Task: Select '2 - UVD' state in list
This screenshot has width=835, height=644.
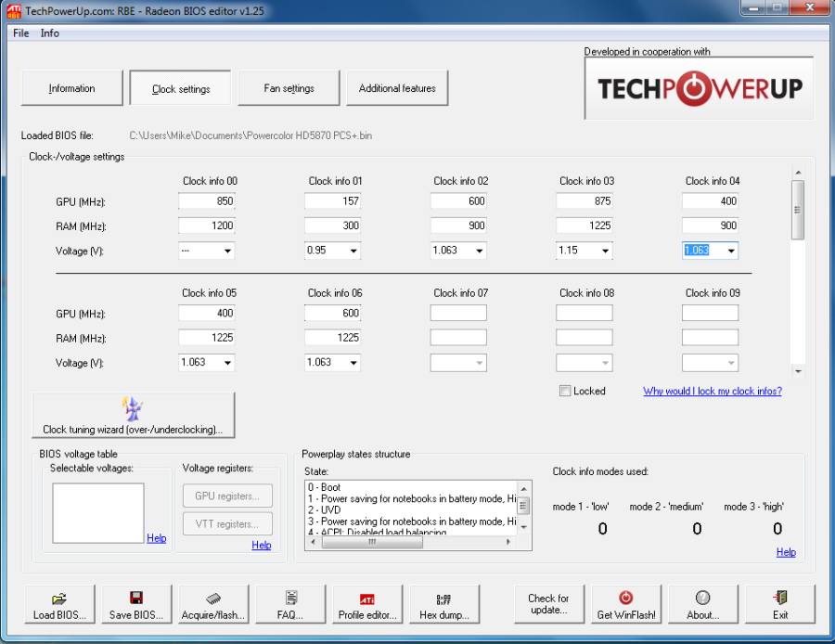Action: [x=324, y=509]
